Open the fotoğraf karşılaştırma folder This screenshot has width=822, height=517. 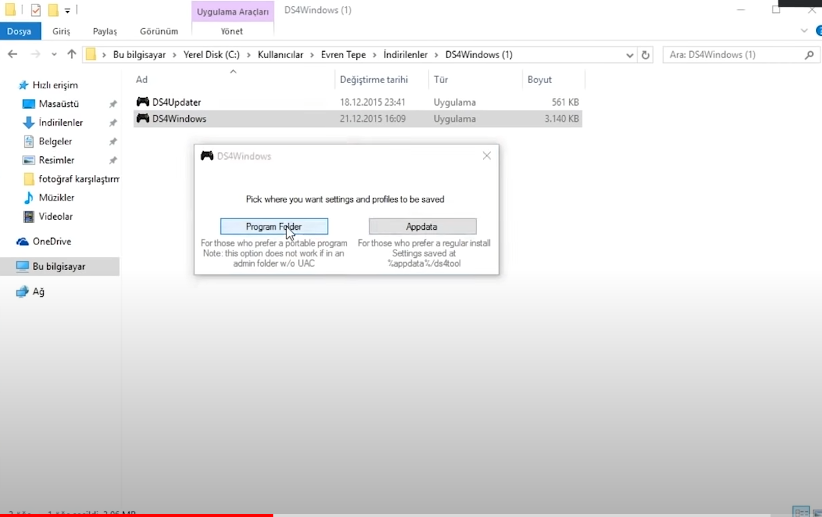[71, 179]
